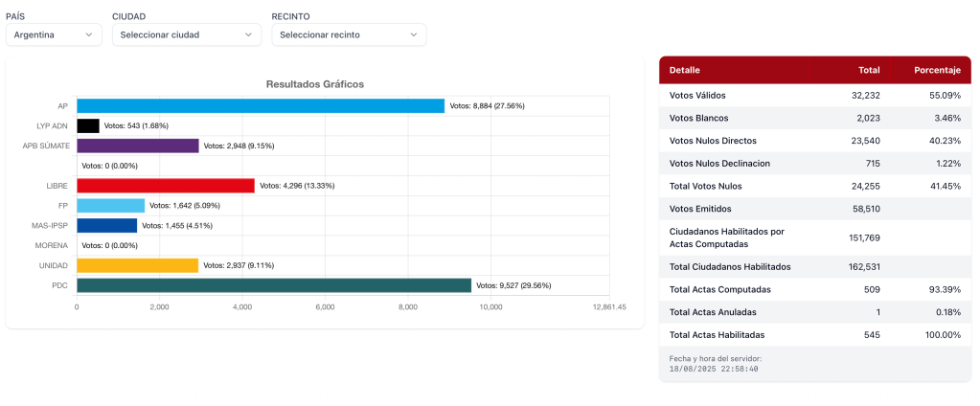The image size is (980, 406).
Task: Select the light blue FP bar
Action: point(110,206)
